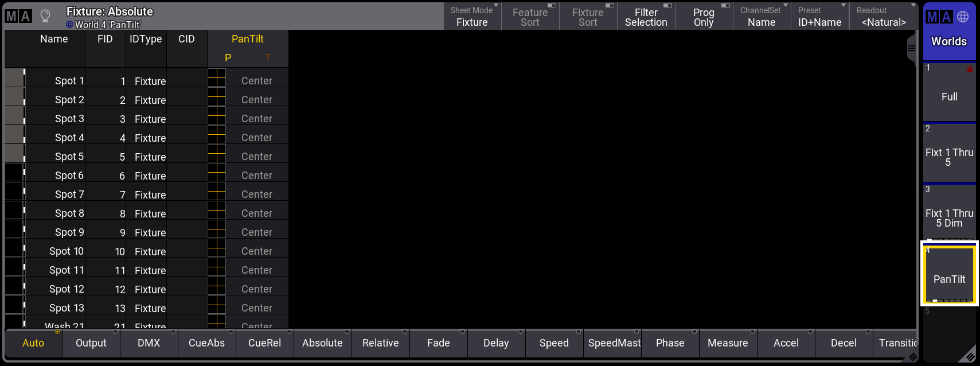Click the red lock icon on world 1
The width and height of the screenshot is (980, 366).
tap(970, 69)
